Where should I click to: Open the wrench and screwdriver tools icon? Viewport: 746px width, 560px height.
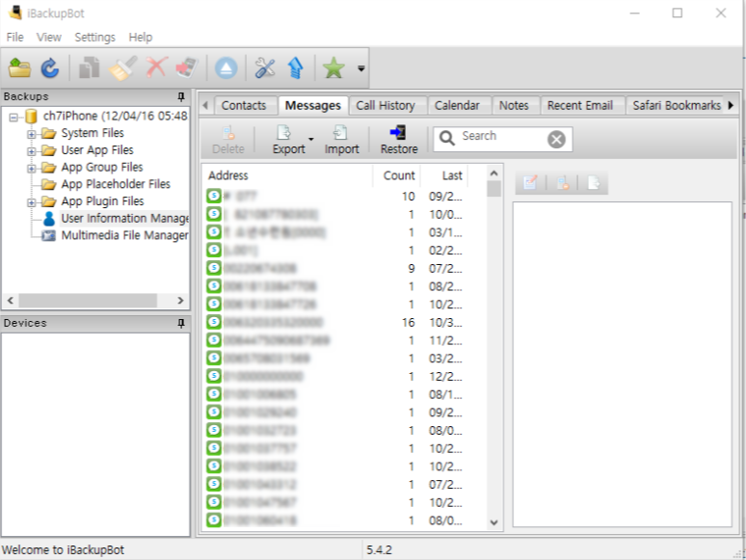click(x=265, y=68)
